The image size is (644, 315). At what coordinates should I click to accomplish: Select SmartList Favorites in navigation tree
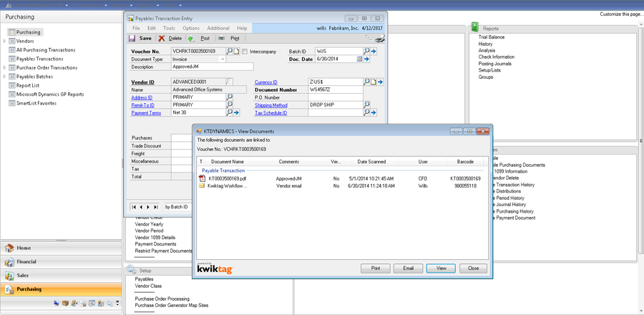pyautogui.click(x=36, y=104)
